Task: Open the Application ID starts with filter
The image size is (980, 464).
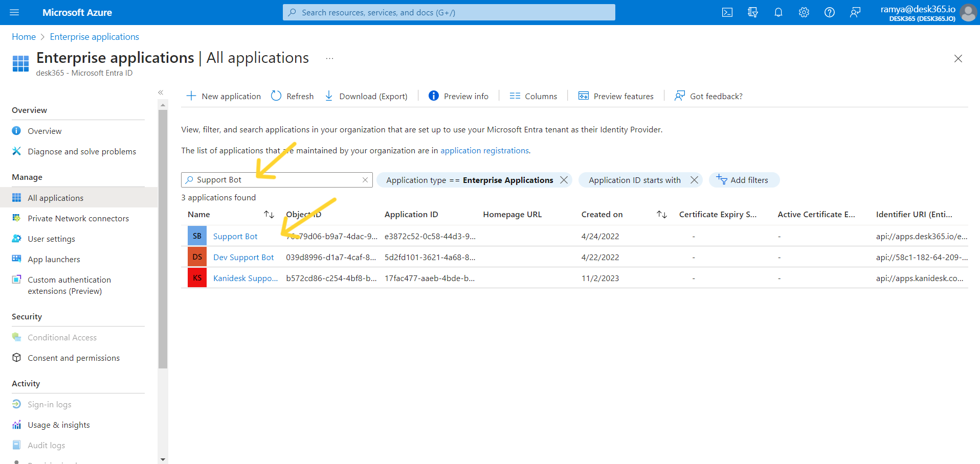Action: (x=634, y=180)
